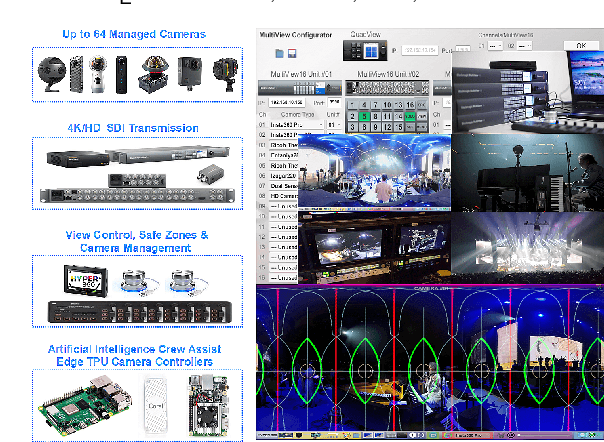Click the open folder icon in MultiView Configurator
Viewport: 604px width, 442px height.
pos(280,54)
